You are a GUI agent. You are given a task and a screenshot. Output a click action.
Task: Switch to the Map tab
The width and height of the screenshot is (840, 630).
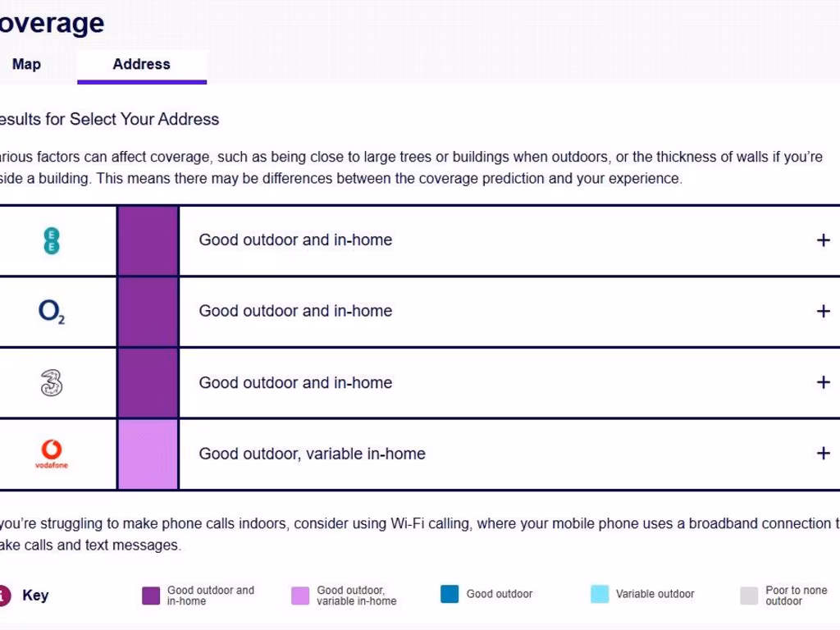tap(26, 64)
